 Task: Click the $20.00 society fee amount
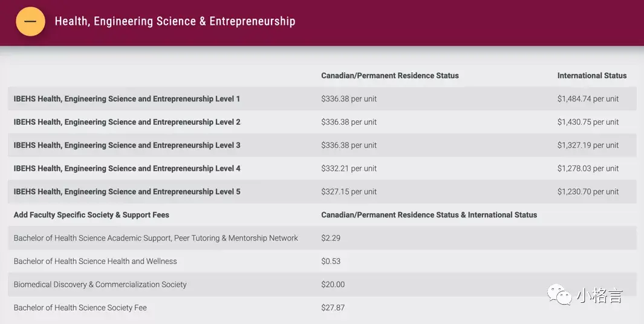click(333, 285)
